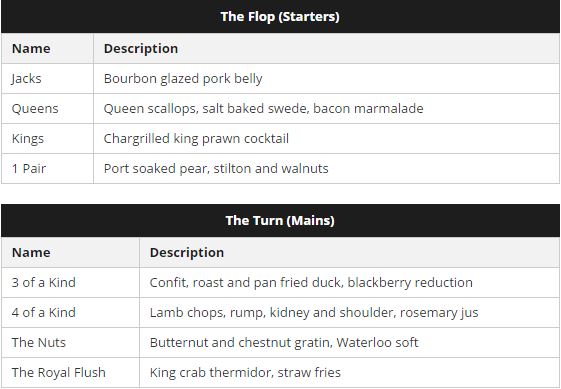Click Bourbon glazed pork belly description
The width and height of the screenshot is (561, 389).
pyautogui.click(x=183, y=79)
